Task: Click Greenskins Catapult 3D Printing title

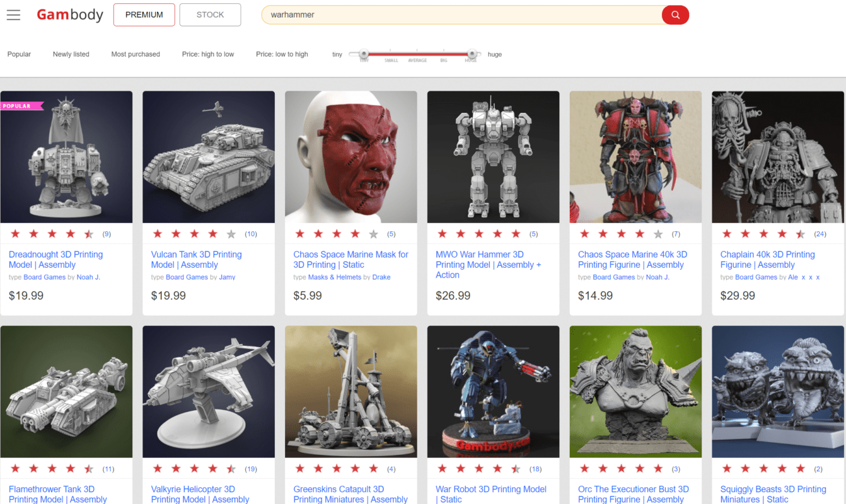Action: [x=351, y=494]
